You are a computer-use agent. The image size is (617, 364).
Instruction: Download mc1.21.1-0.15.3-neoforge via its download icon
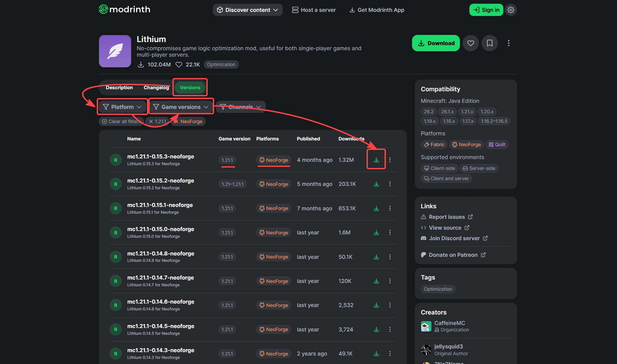pyautogui.click(x=376, y=160)
